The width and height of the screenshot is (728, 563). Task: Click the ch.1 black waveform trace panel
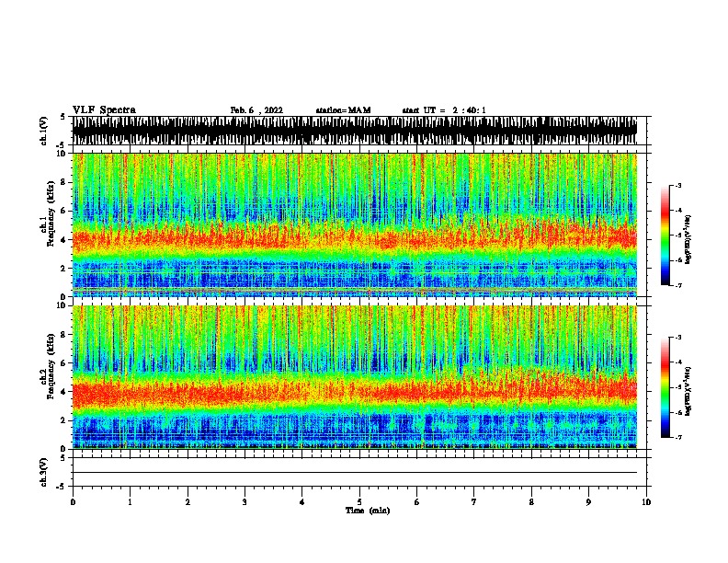(355, 131)
